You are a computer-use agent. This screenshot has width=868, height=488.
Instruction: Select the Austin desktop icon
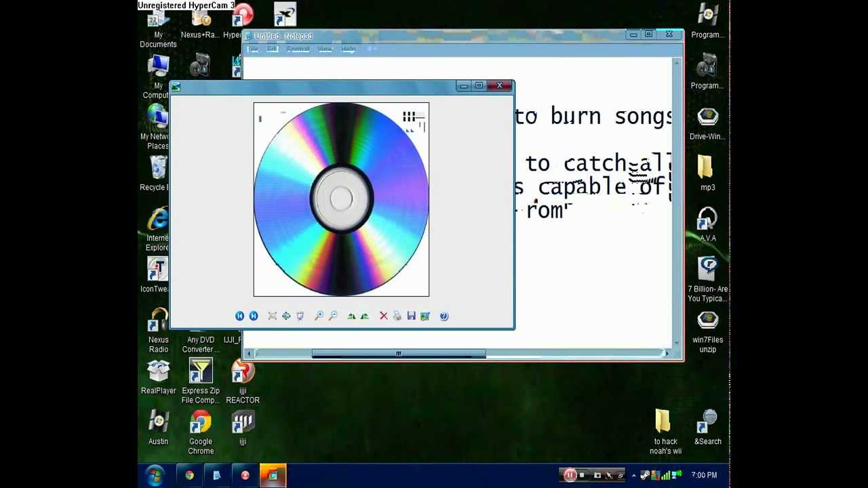159,428
